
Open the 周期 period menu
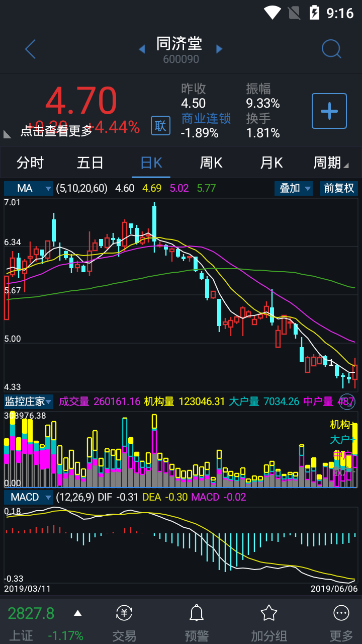(x=331, y=163)
